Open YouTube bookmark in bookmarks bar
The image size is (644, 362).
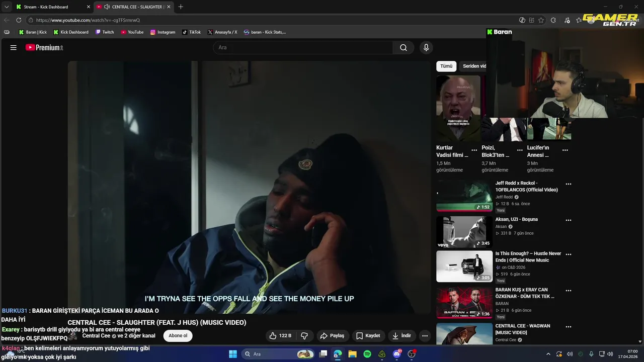coord(132,32)
